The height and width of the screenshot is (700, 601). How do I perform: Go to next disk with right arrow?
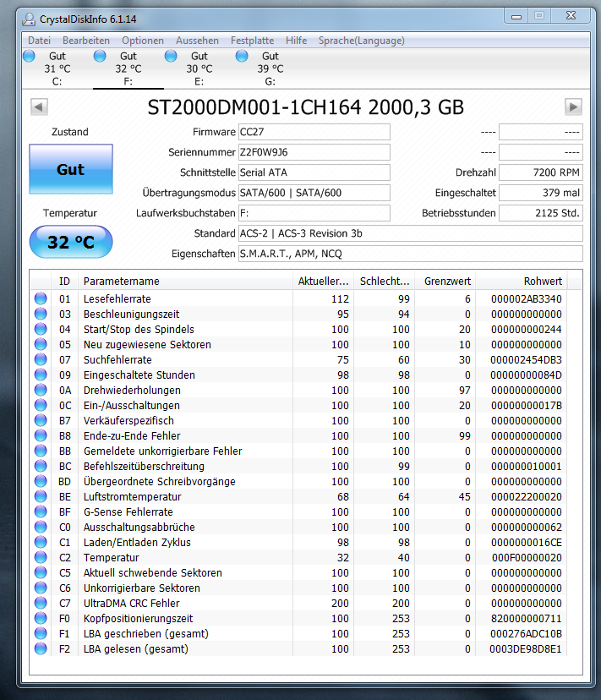(x=573, y=107)
